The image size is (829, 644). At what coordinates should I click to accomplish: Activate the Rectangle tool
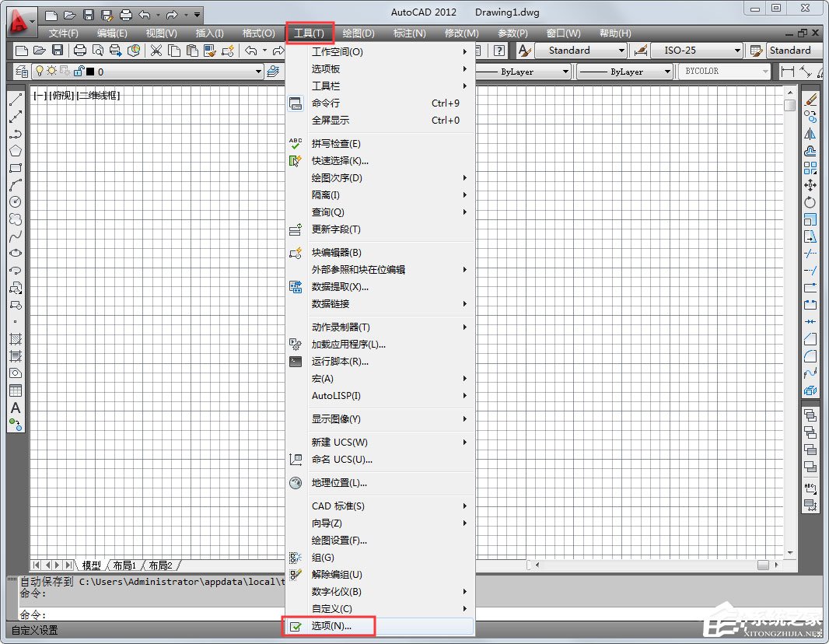pyautogui.click(x=16, y=168)
